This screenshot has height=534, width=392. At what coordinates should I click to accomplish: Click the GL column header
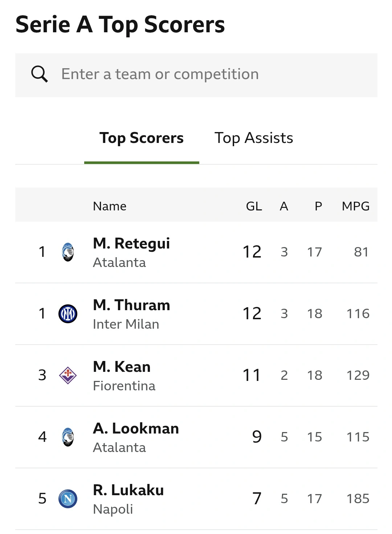(x=254, y=206)
